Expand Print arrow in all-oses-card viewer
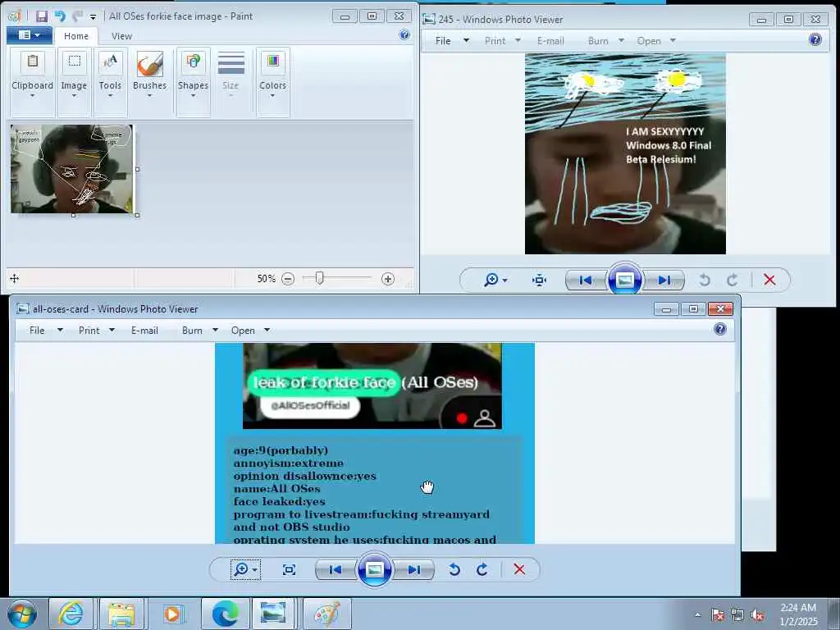The height and width of the screenshot is (630, 840). (x=112, y=330)
